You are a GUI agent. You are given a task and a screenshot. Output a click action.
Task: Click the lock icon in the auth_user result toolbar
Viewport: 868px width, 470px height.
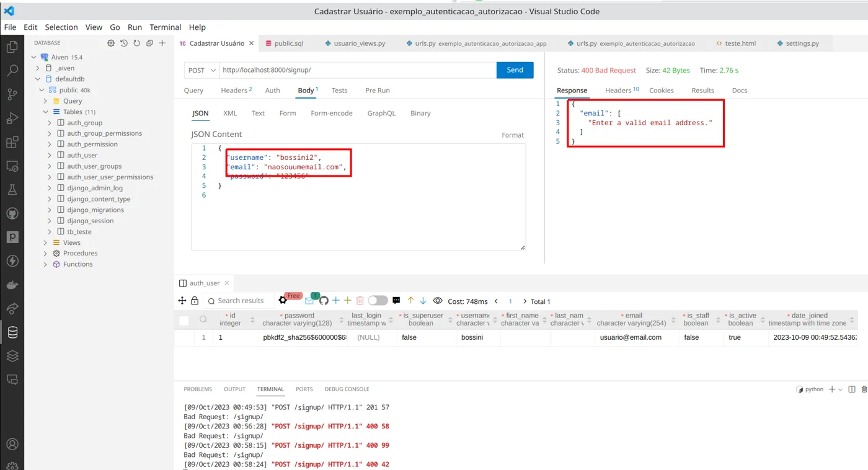tap(195, 301)
